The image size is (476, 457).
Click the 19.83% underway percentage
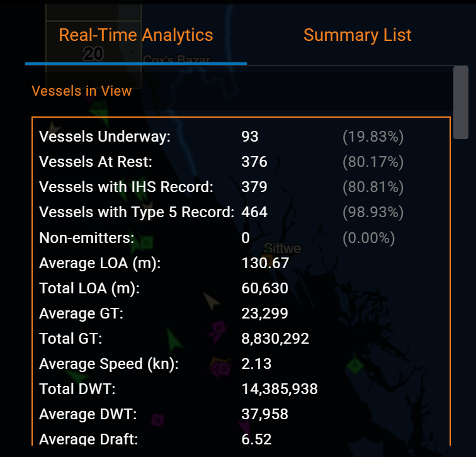[373, 137]
